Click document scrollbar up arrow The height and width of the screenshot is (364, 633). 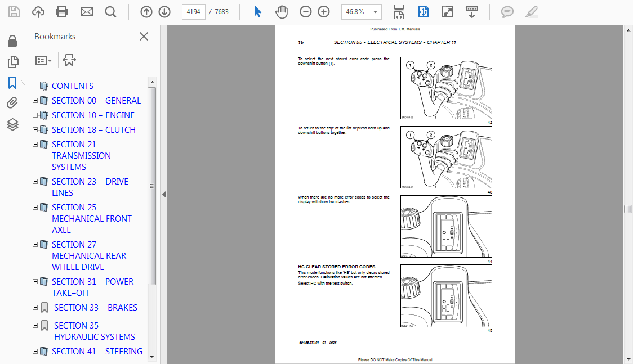628,30
